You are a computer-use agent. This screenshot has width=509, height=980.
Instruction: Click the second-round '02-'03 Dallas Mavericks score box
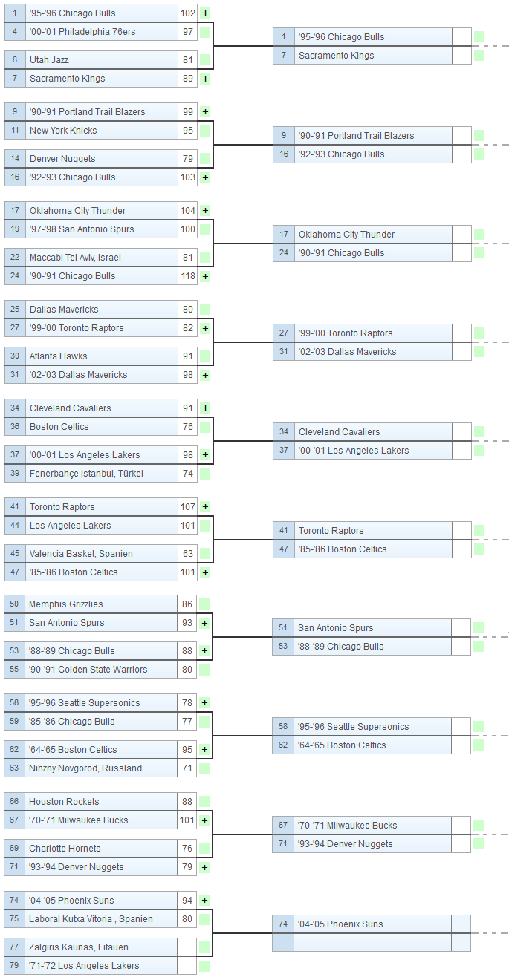pos(461,352)
